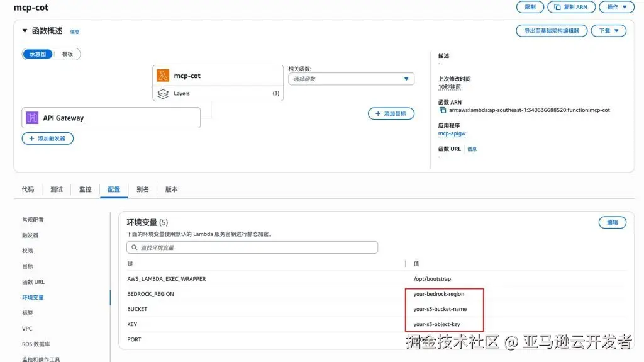Screen dimensions: 644x362
Task: Click the your-s3-object-key value
Action: 436,325
